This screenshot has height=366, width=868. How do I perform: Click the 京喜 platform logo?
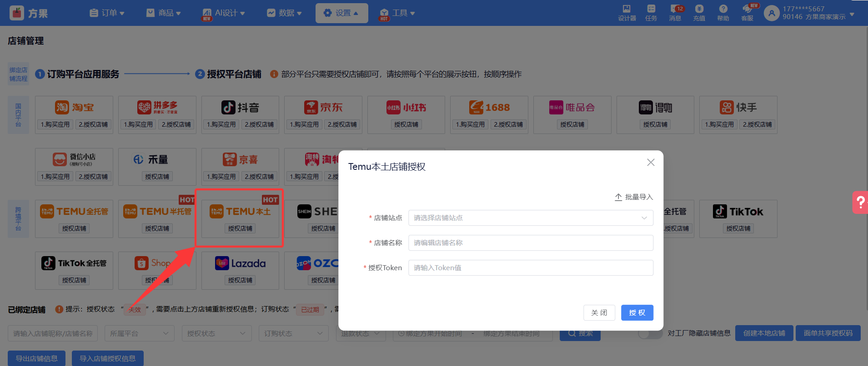point(240,159)
